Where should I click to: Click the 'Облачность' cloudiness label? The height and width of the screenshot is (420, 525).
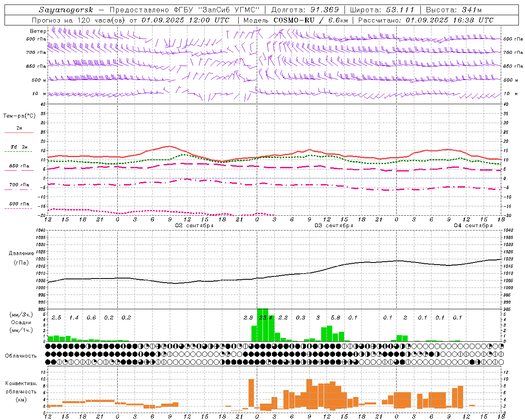(x=21, y=356)
